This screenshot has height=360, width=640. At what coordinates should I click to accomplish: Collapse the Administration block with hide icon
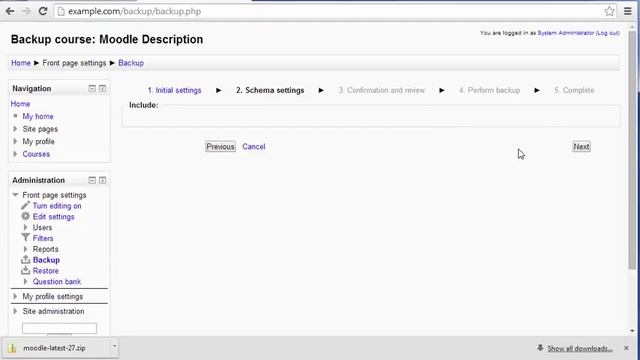tap(92, 180)
